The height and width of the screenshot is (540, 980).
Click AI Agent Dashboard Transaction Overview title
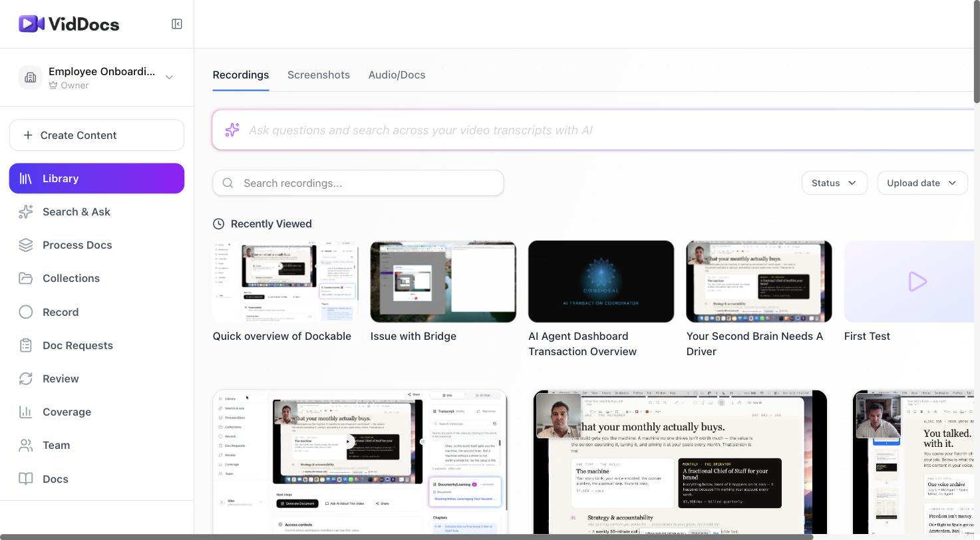(x=583, y=344)
